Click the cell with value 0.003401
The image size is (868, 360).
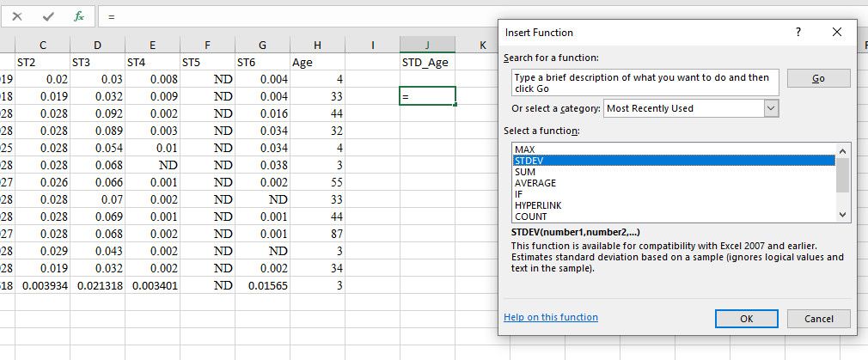coord(152,285)
